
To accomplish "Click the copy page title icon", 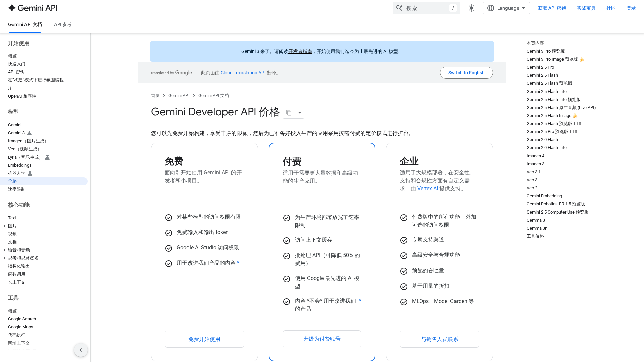I will [x=289, y=113].
